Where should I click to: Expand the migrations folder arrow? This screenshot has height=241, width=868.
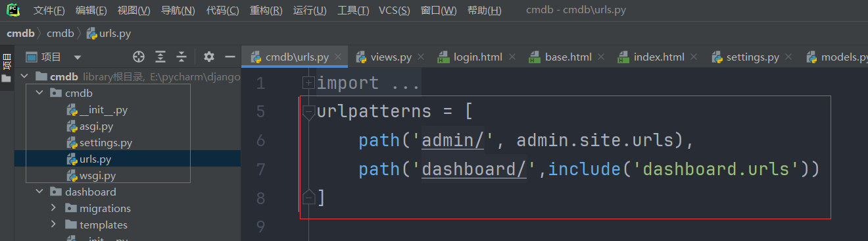[54, 208]
